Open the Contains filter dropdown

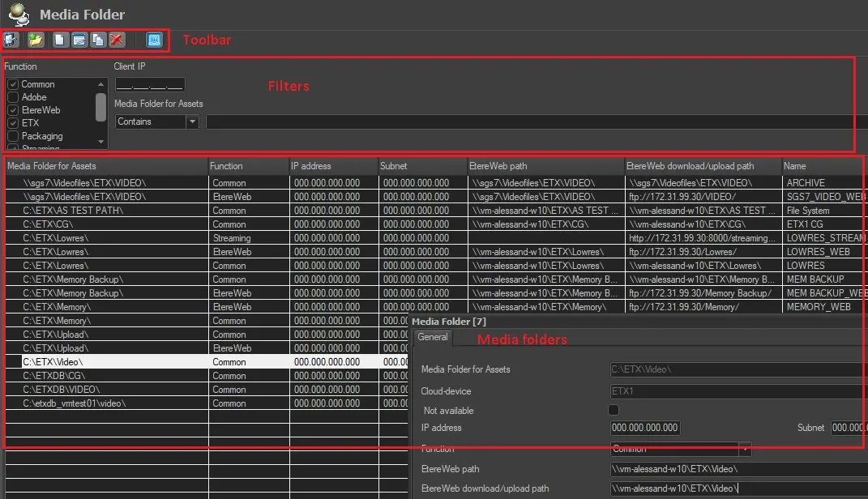point(192,122)
